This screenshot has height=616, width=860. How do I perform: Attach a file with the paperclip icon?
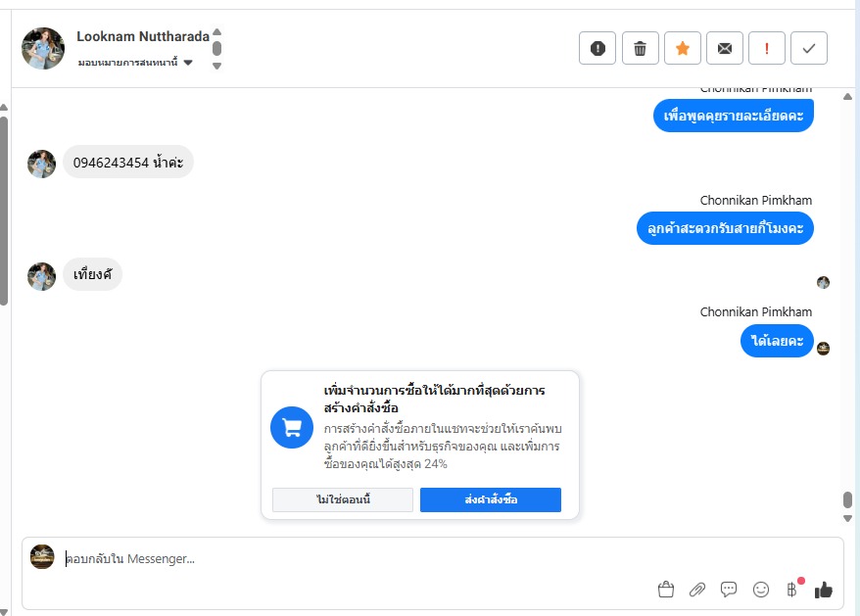pyautogui.click(x=697, y=590)
